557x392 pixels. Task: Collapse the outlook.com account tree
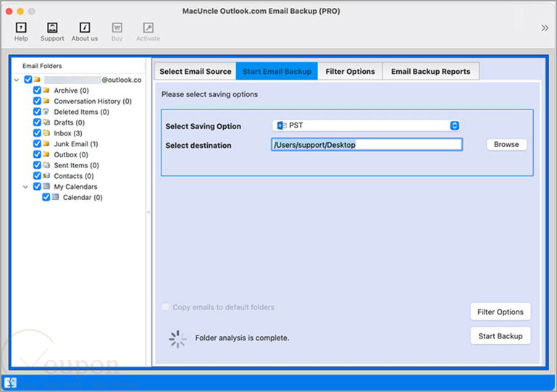point(17,80)
